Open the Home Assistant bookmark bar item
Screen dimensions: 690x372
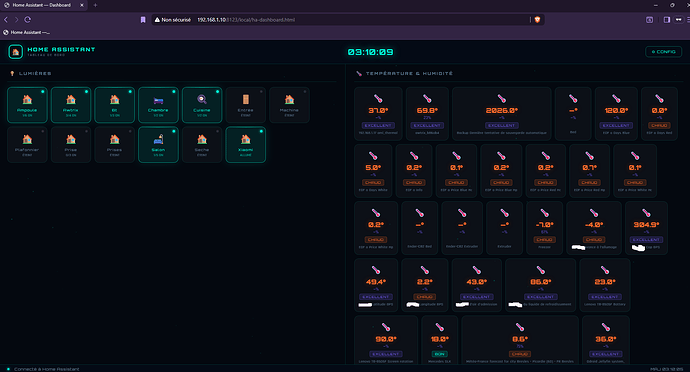[x=26, y=32]
